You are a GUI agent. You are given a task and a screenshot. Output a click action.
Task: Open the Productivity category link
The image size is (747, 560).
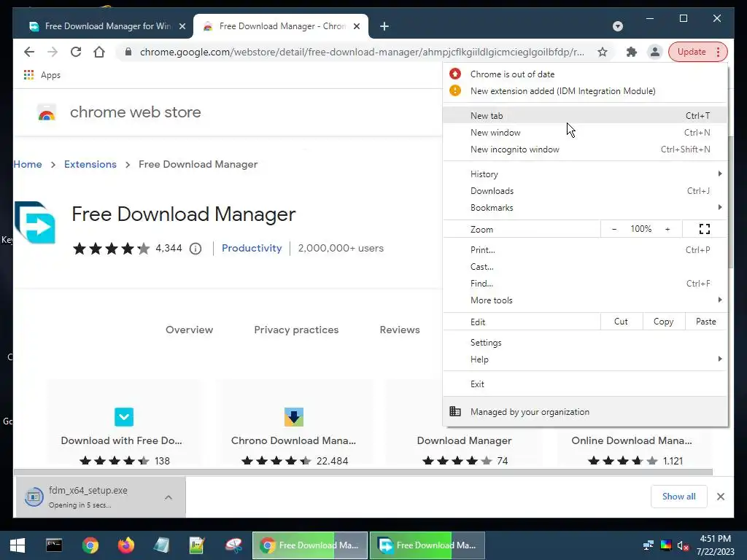pos(252,248)
